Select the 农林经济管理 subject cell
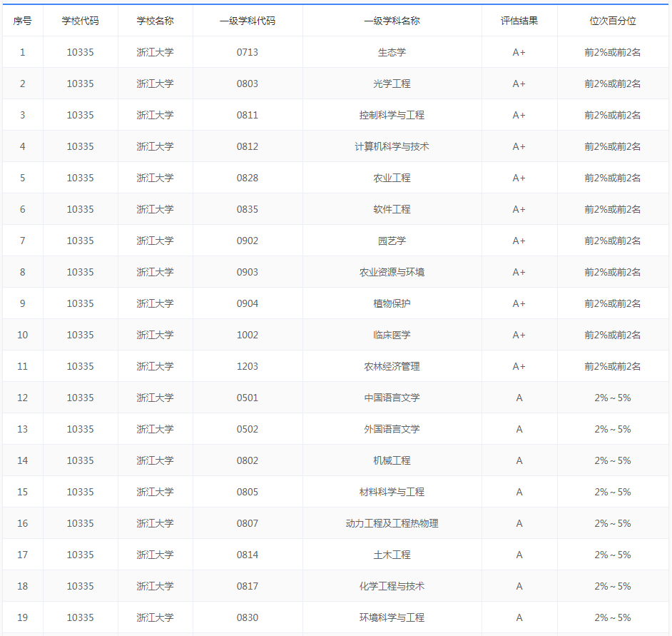 (x=392, y=366)
